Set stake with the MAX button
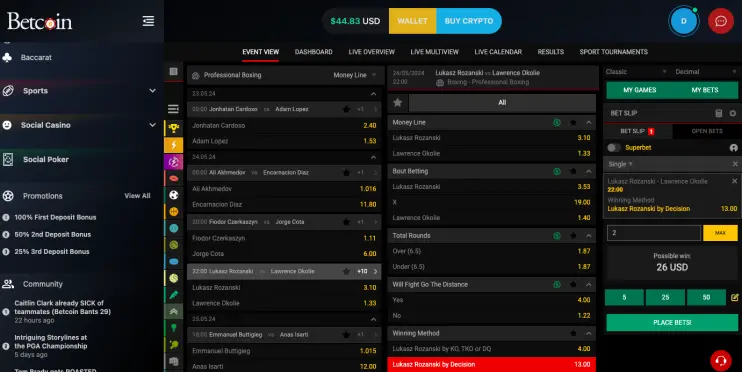The width and height of the screenshot is (742, 372). (720, 233)
